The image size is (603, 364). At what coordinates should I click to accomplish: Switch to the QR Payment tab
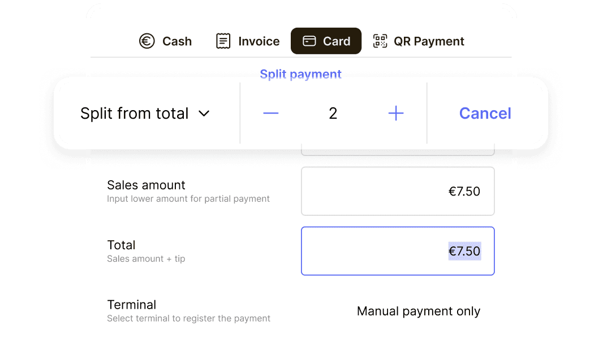point(429,41)
